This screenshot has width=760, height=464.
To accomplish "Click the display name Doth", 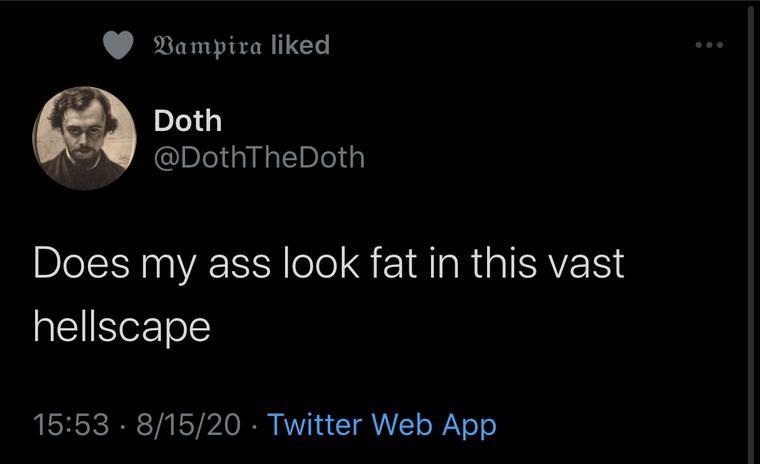I will click(x=187, y=121).
